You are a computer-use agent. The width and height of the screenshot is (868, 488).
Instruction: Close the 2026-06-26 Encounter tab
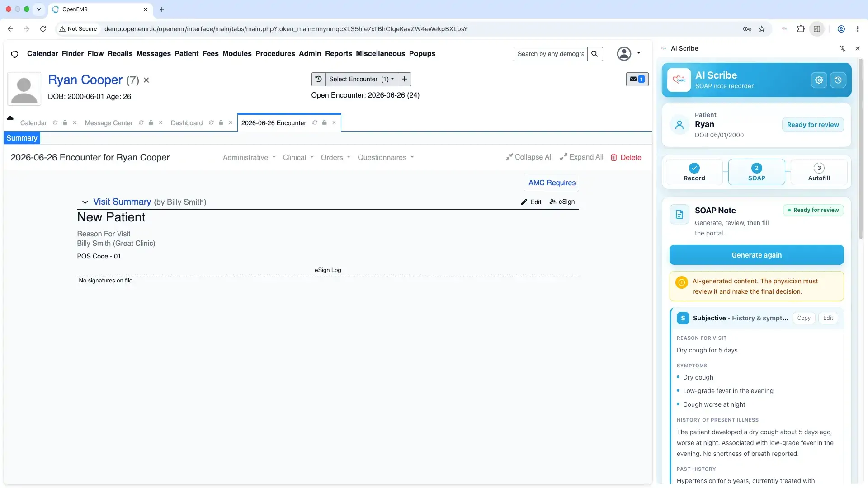[334, 123]
